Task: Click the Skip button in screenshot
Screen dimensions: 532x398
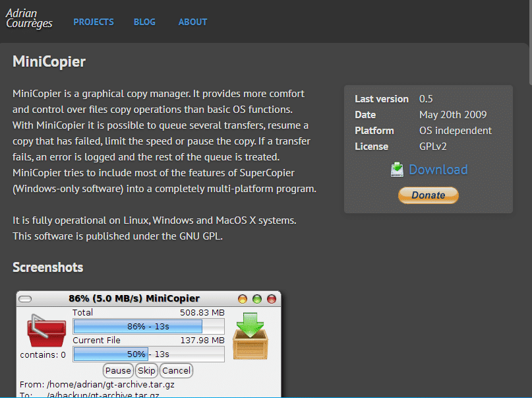Action: (x=146, y=370)
